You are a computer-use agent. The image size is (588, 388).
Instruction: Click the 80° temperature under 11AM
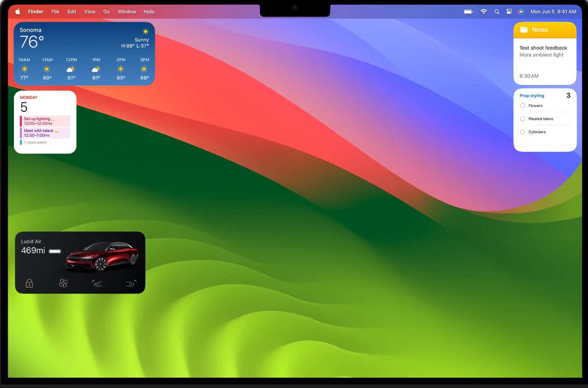47,78
